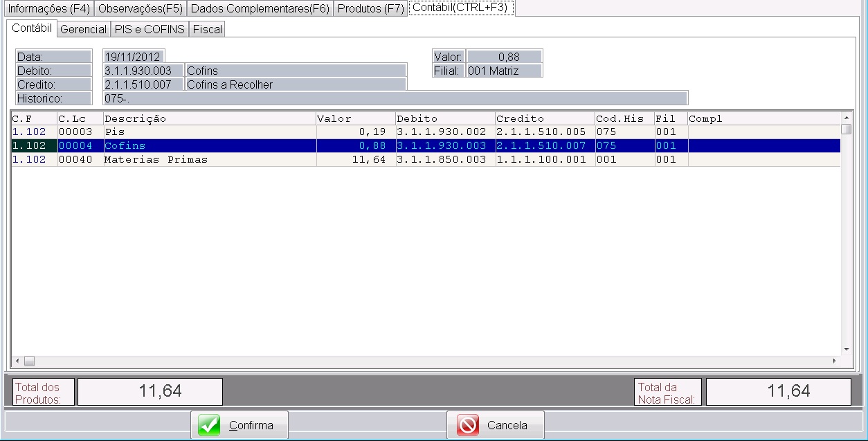
Task: Select the Pis row in grid
Action: coord(208,132)
